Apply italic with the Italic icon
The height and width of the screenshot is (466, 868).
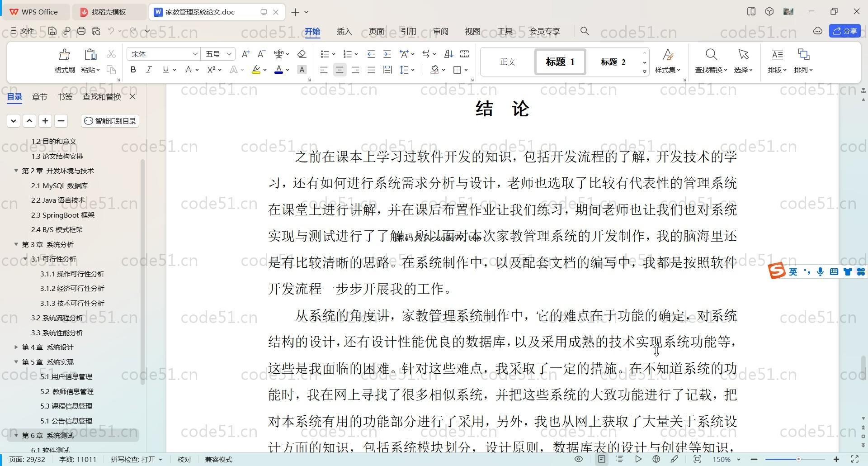[x=149, y=70]
